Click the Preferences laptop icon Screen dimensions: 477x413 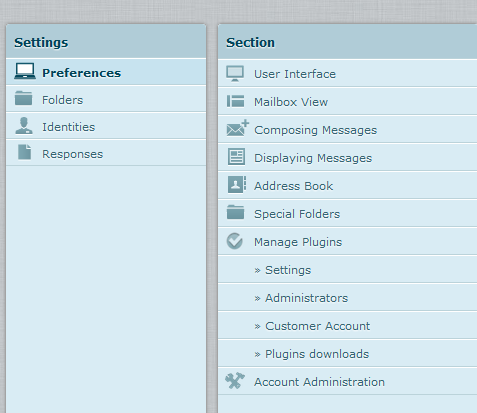point(25,71)
